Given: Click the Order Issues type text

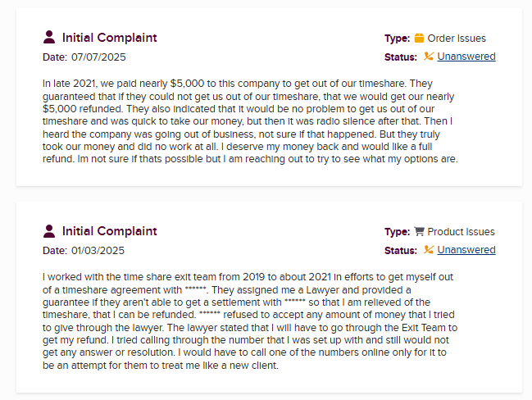Looking at the screenshot, I should [457, 39].
